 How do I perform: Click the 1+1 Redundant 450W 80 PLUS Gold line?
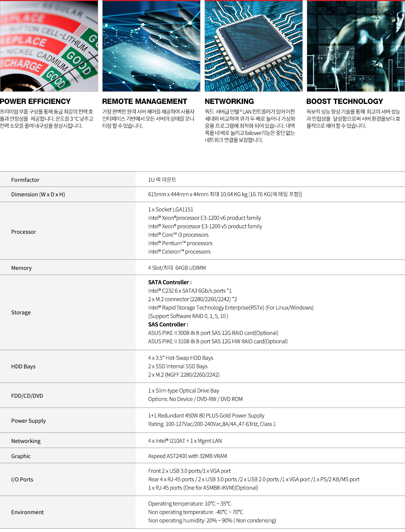[206, 416]
